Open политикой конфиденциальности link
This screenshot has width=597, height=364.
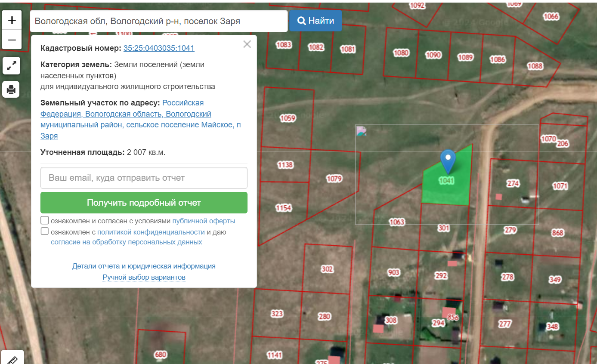tap(151, 232)
